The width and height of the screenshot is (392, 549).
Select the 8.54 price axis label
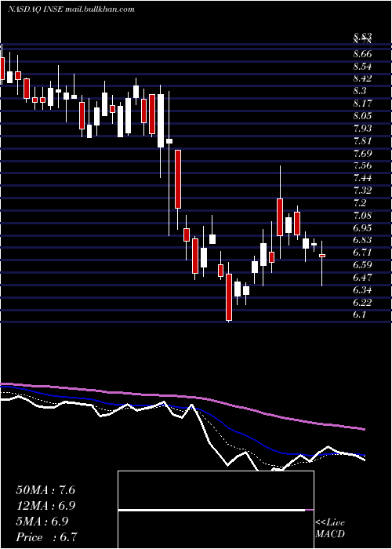pyautogui.click(x=362, y=67)
